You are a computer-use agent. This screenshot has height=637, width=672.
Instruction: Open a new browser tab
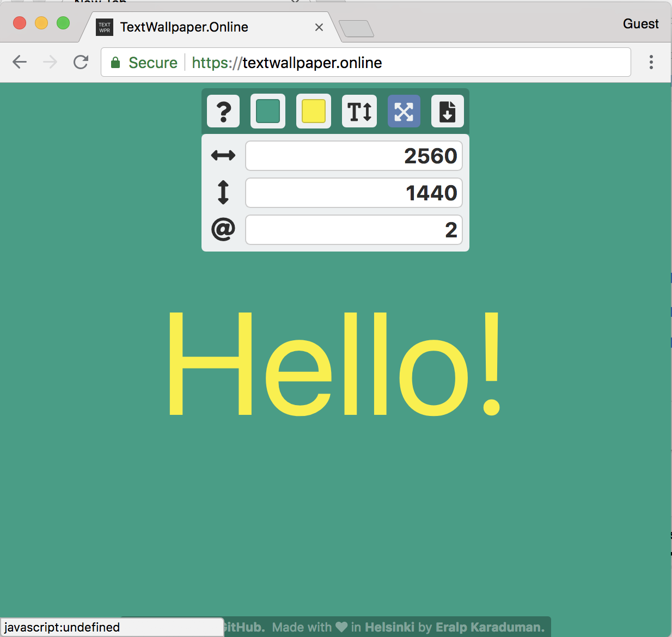tap(356, 28)
